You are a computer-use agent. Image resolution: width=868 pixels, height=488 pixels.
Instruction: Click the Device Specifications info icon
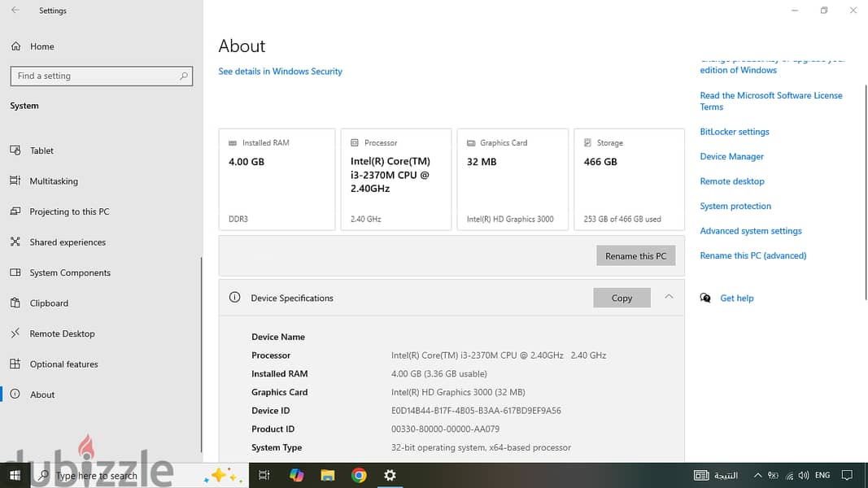click(235, 297)
